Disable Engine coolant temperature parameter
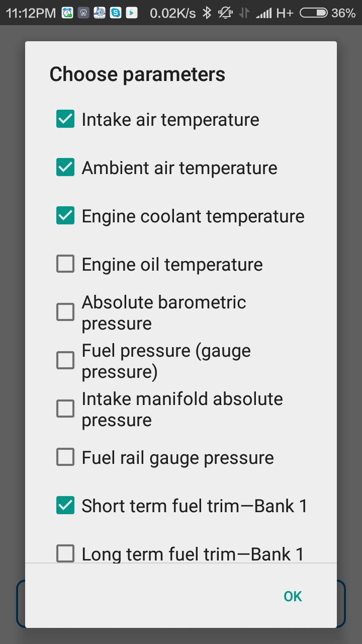362x644 pixels. tap(65, 216)
